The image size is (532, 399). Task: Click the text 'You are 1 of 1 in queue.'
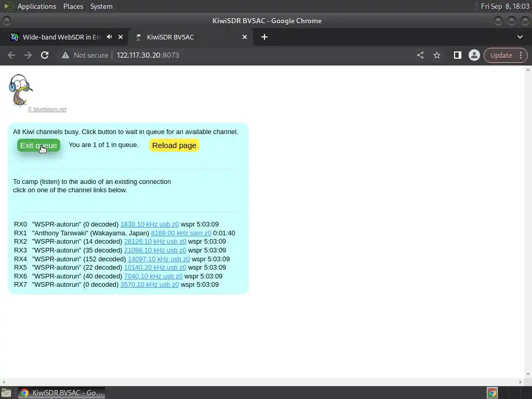click(103, 145)
